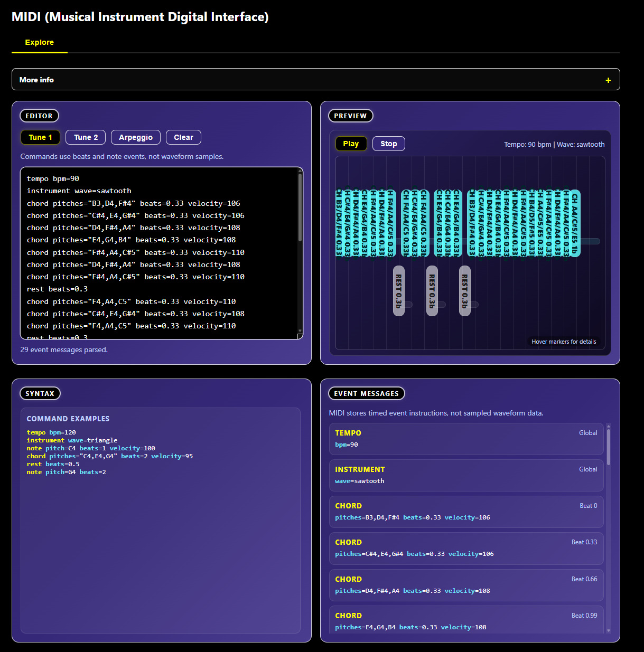Click the SYNTAX panel label
This screenshot has width=644, height=652.
[x=40, y=393]
